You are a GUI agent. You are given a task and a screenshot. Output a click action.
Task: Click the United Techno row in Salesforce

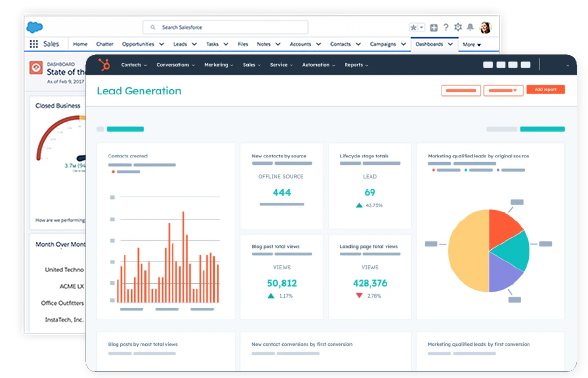point(64,270)
